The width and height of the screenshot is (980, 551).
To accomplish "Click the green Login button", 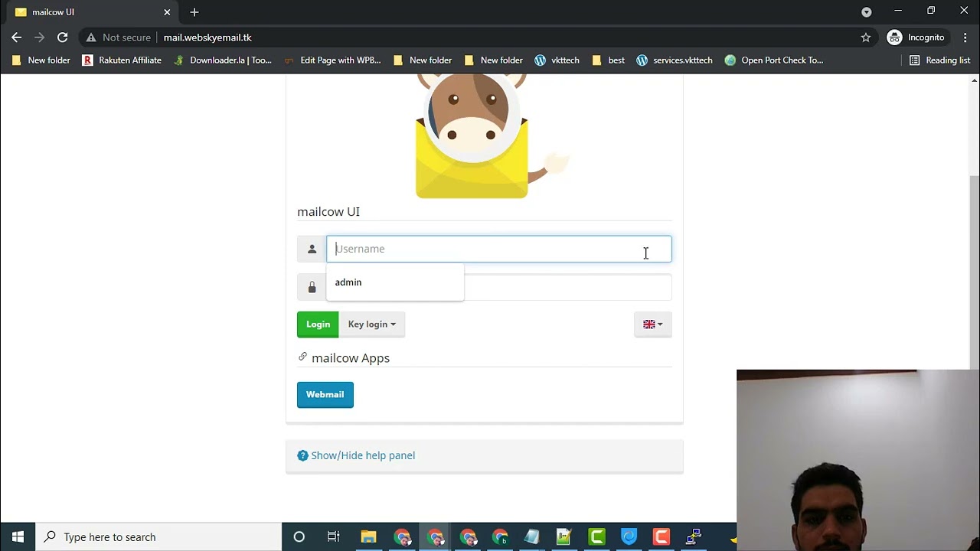I will coord(318,324).
